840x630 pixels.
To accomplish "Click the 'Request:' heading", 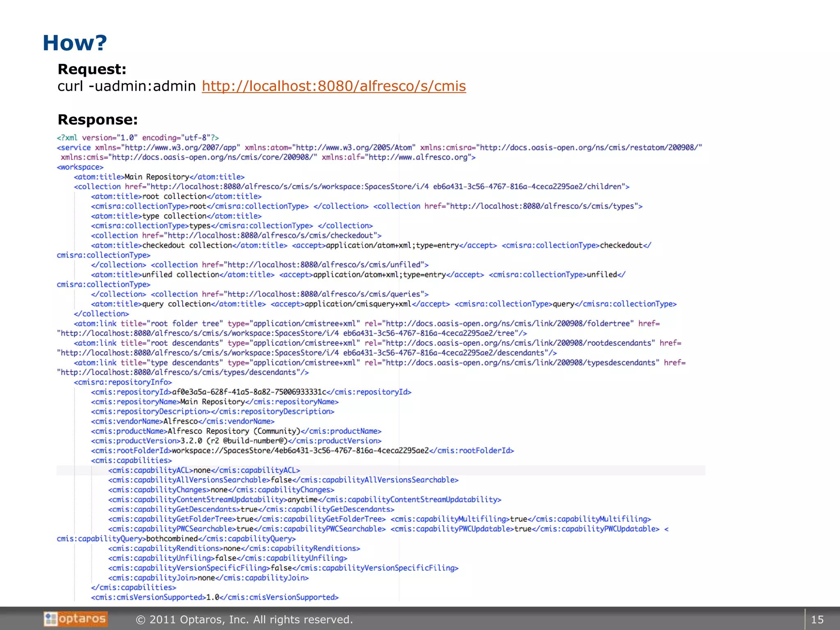I will [x=92, y=69].
